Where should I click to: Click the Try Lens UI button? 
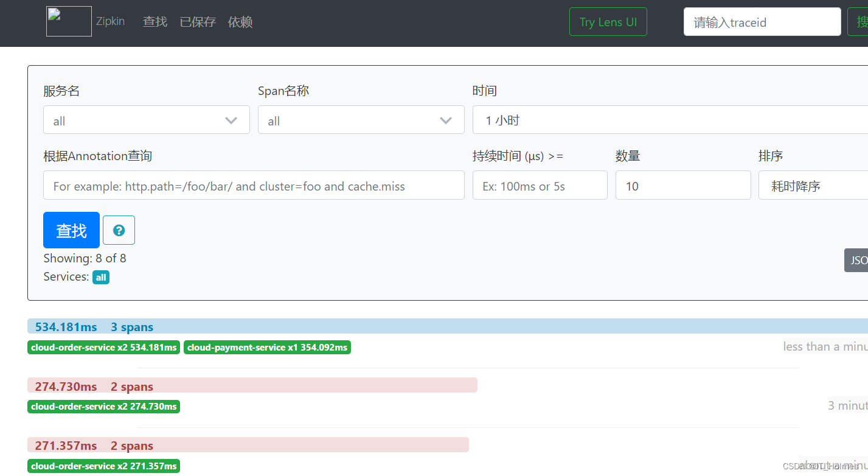point(608,22)
